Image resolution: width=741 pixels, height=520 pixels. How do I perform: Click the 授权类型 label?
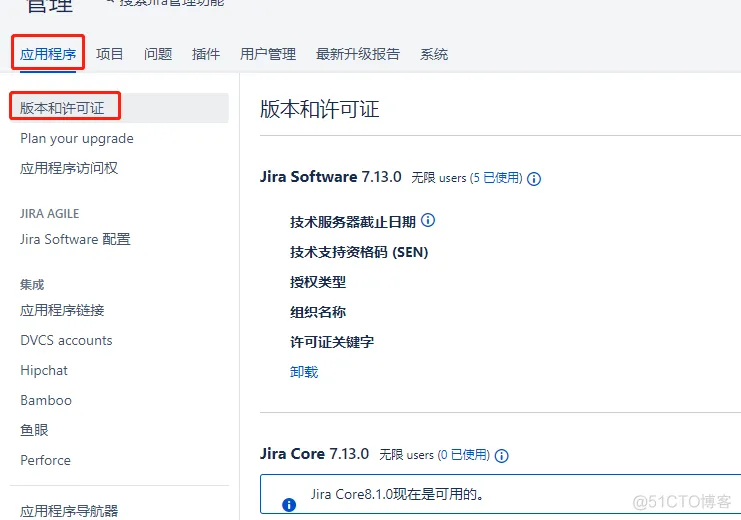tap(318, 282)
